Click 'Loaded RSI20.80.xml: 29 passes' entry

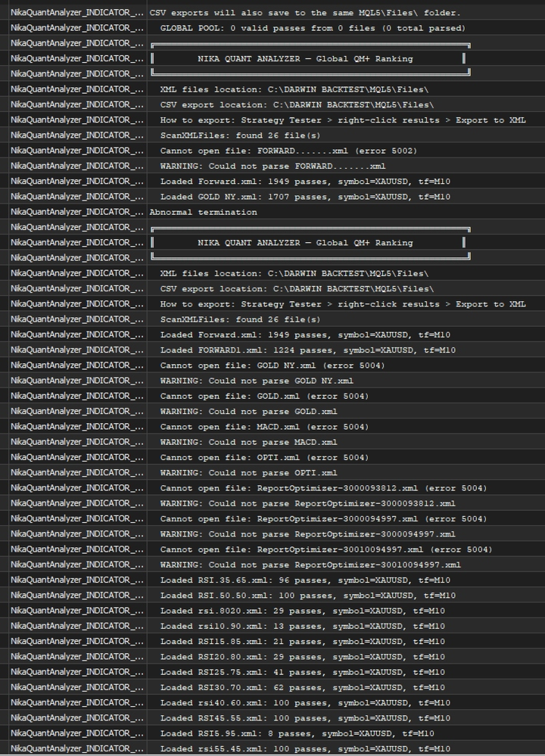coord(272,657)
